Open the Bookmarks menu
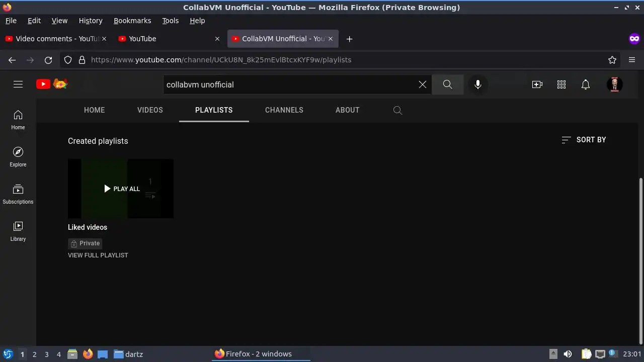The height and width of the screenshot is (362, 644). pyautogui.click(x=132, y=21)
